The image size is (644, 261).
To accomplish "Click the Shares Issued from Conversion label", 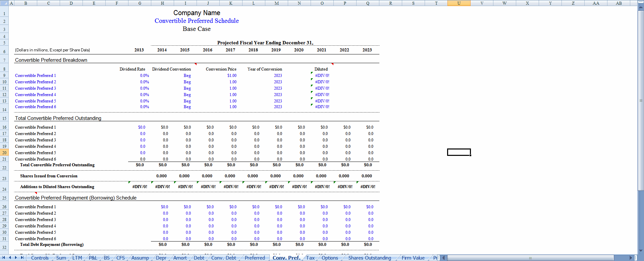I will pos(49,176).
